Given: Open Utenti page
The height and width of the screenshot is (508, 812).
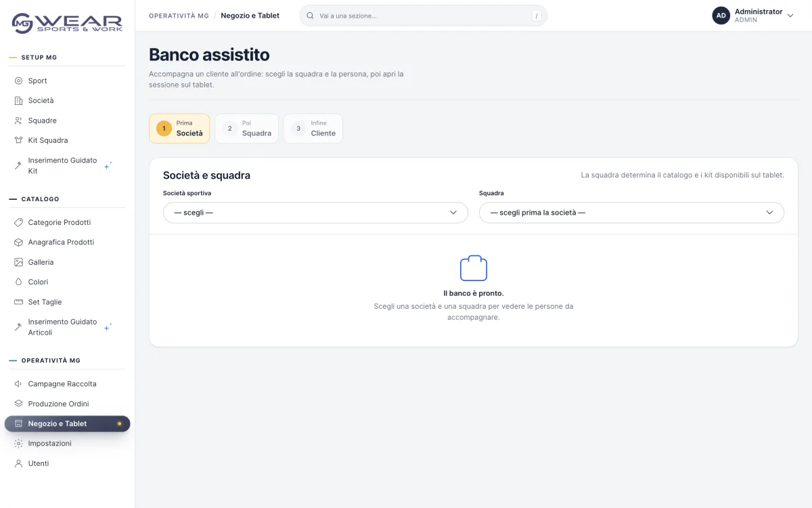Looking at the screenshot, I should pyautogui.click(x=67, y=463).
